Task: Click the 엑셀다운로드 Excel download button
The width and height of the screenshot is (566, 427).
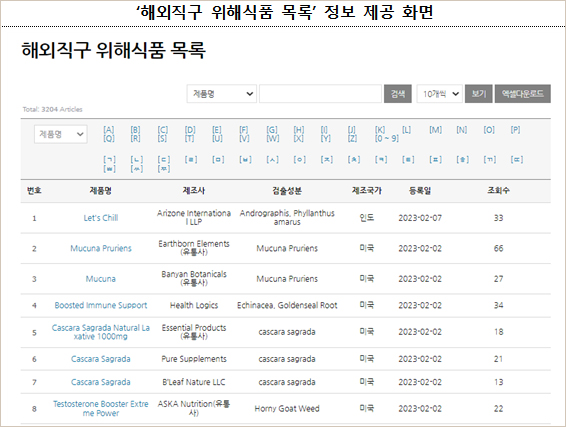Action: click(x=522, y=94)
